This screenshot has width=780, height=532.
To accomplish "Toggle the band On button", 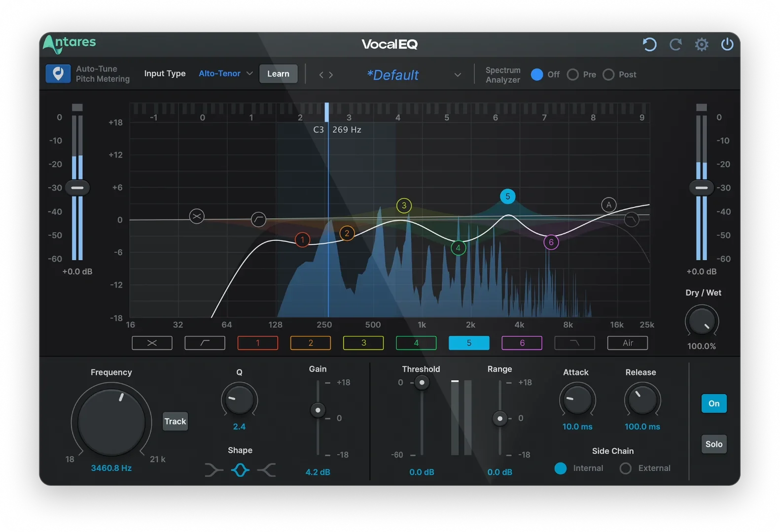I will pos(714,403).
